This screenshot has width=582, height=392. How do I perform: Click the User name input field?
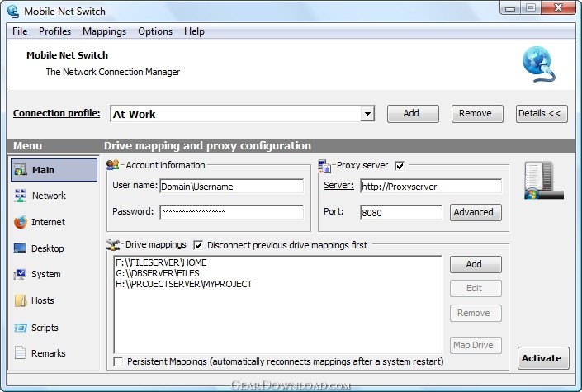(x=232, y=187)
